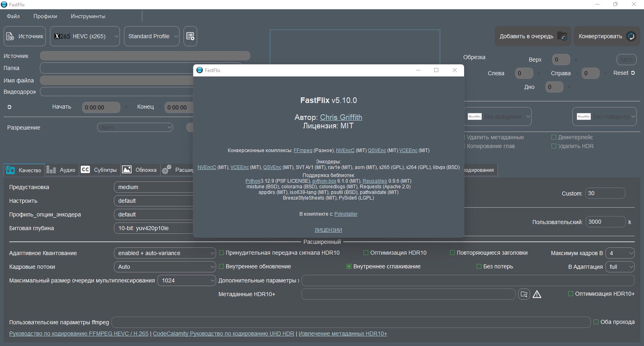This screenshot has height=346, width=644.
Task: Open the Максимум кадров B dropdown
Action: click(620, 253)
